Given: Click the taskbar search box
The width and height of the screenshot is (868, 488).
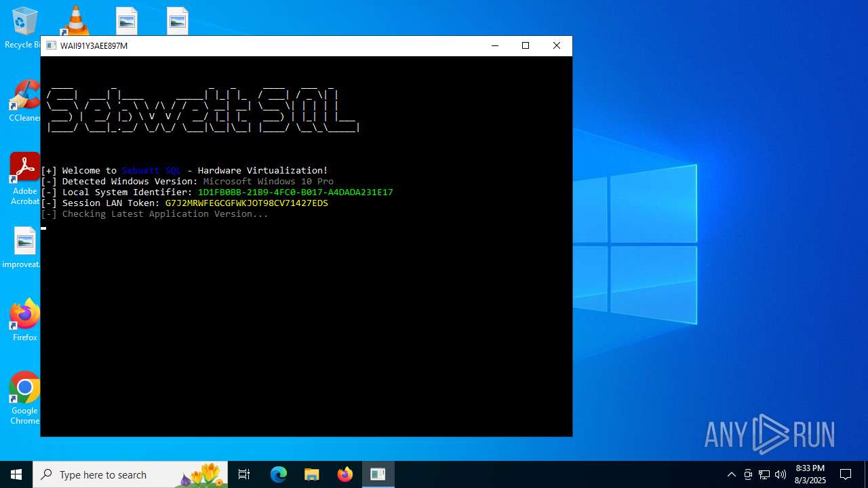Looking at the screenshot, I should (x=131, y=474).
